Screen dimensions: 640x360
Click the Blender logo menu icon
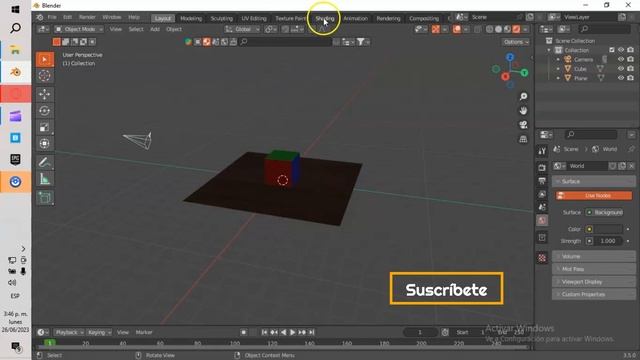tap(40, 17)
